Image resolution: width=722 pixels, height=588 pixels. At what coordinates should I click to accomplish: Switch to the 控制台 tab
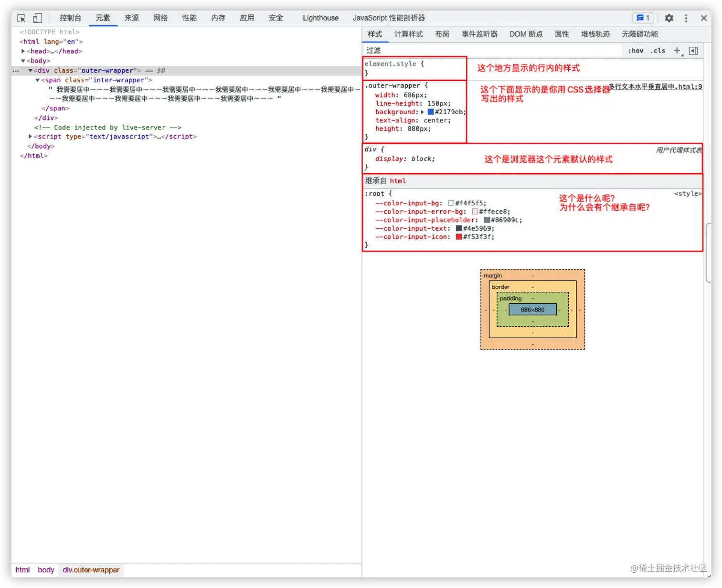coord(70,18)
